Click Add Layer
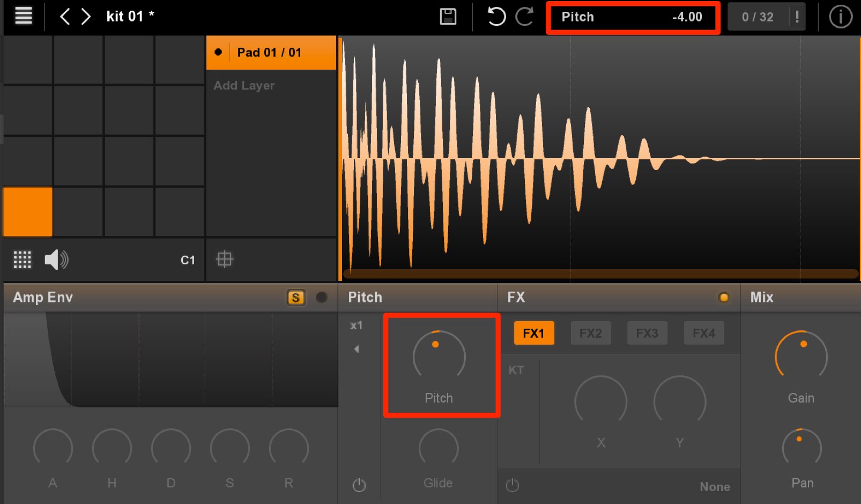 coord(244,85)
